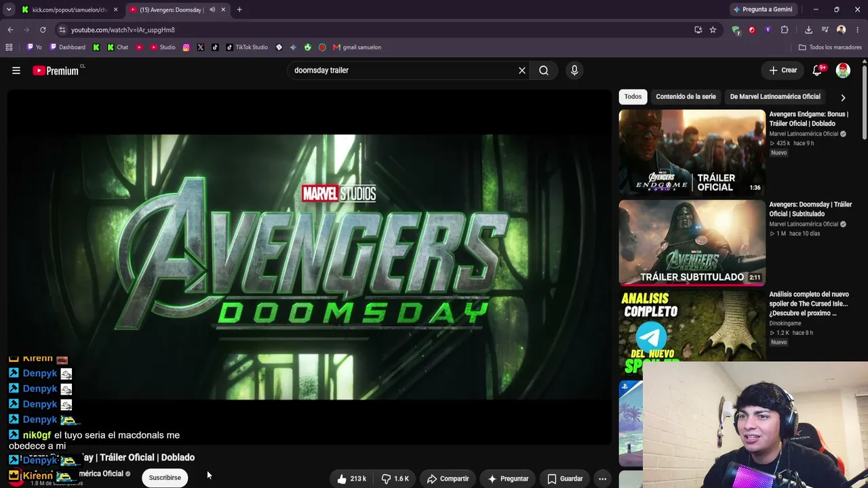Screen dimensions: 868x488
Task: Play Avengers Endgame: Bonus trailer thumbnail
Action: [x=692, y=152]
